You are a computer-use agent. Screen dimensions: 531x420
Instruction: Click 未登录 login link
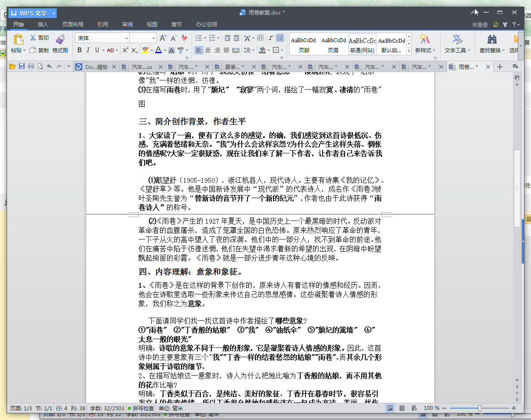pyautogui.click(x=480, y=25)
